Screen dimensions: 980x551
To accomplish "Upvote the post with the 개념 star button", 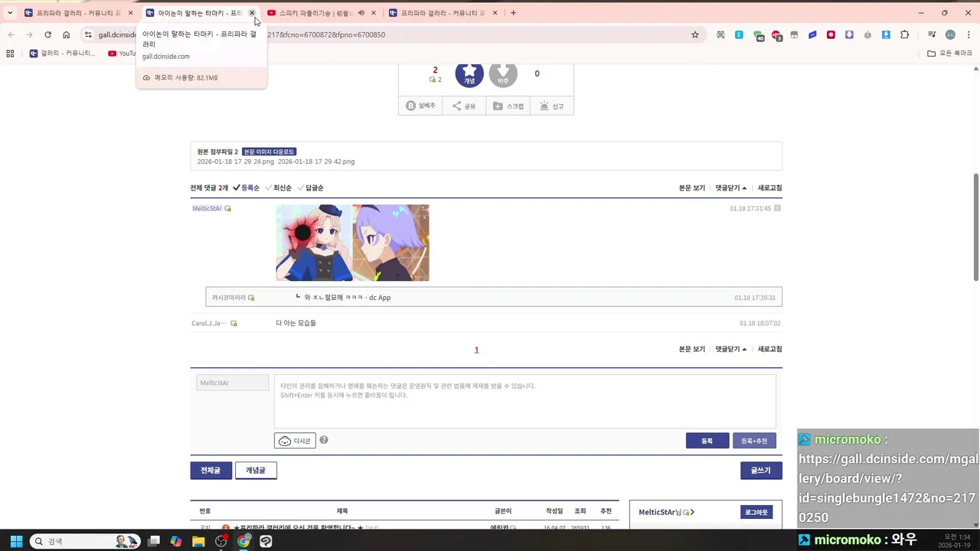I will pos(469,74).
